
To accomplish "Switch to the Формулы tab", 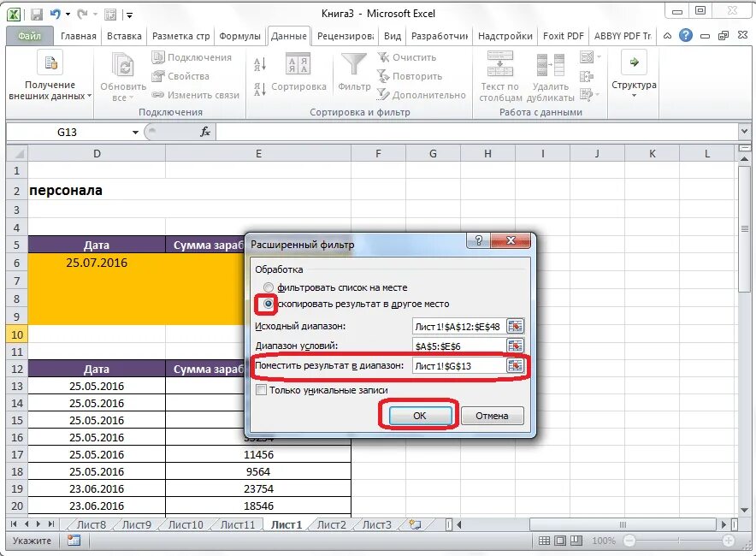I will pyautogui.click(x=239, y=36).
